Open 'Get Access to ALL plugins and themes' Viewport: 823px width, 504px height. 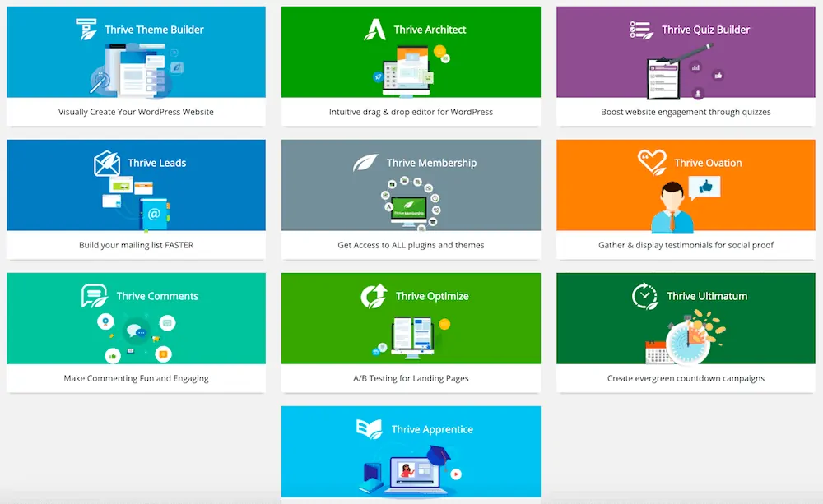click(411, 245)
